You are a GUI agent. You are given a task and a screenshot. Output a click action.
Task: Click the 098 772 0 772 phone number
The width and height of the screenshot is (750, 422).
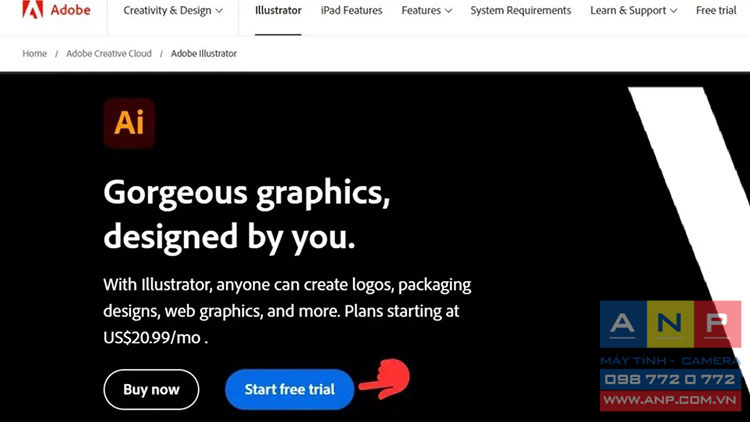point(671,380)
